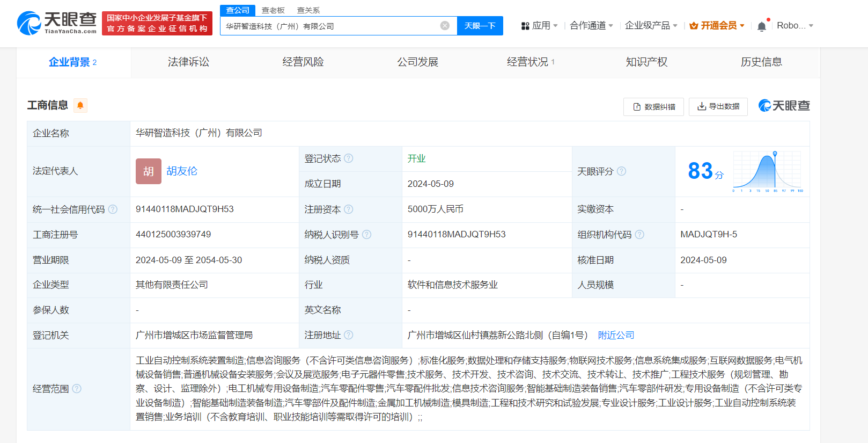Open help icon beside 统一社会信用代码
Screen dimensions: 868x443
click(113, 209)
